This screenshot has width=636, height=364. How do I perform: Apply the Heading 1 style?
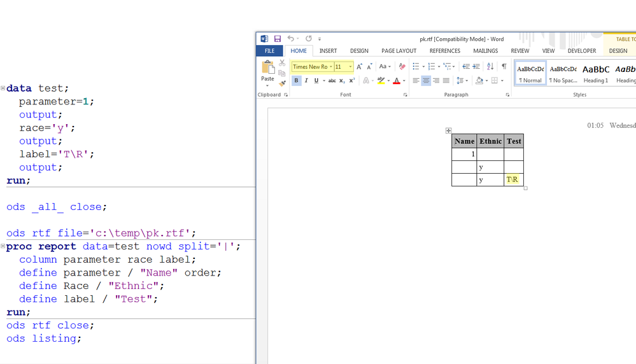click(x=595, y=73)
